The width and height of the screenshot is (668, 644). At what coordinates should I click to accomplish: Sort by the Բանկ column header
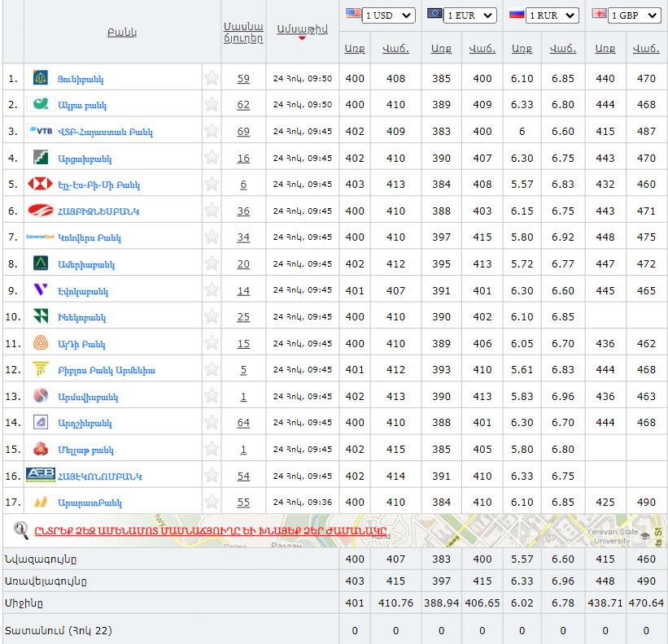tap(122, 33)
